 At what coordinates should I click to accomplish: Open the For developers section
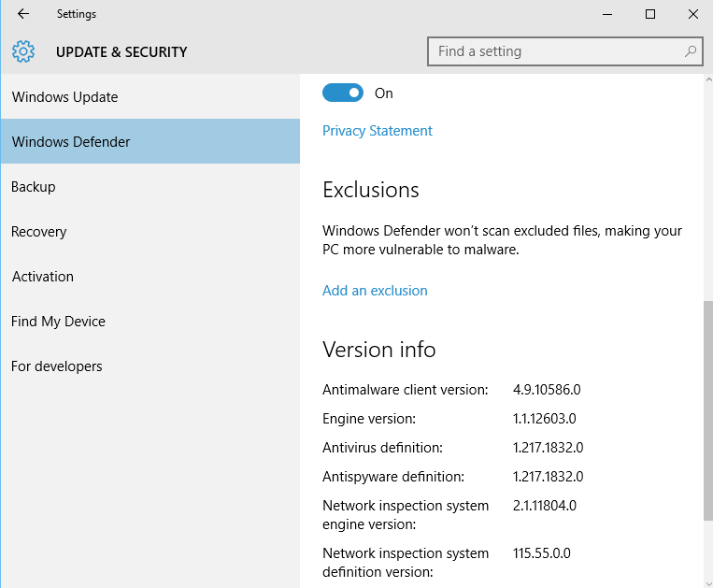pyautogui.click(x=150, y=366)
